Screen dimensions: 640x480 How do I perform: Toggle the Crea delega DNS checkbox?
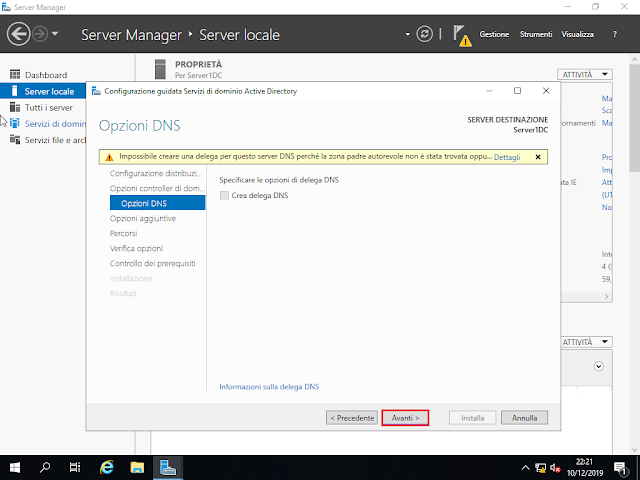tap(224, 196)
